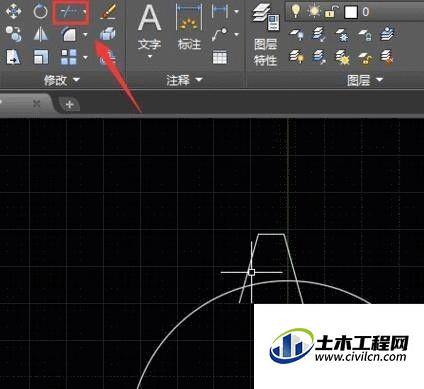The image size is (424, 389).
Task: Click the Match Layer icon
Action: tap(388, 57)
